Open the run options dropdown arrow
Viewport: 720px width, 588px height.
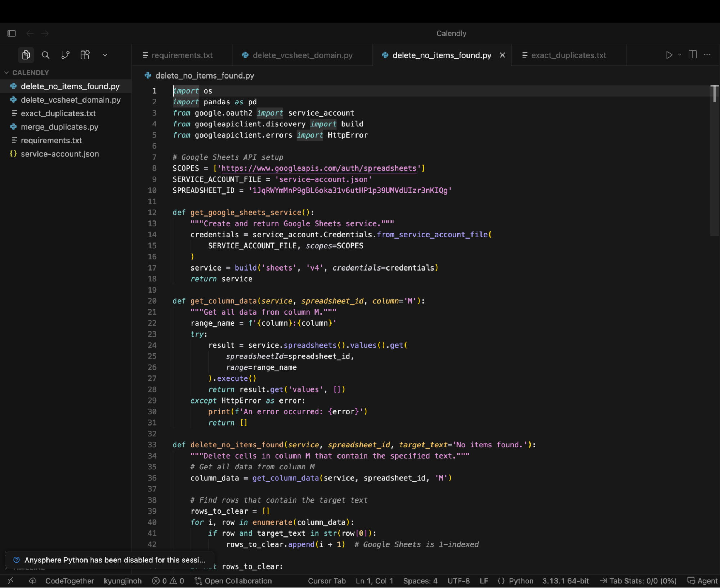pos(680,55)
